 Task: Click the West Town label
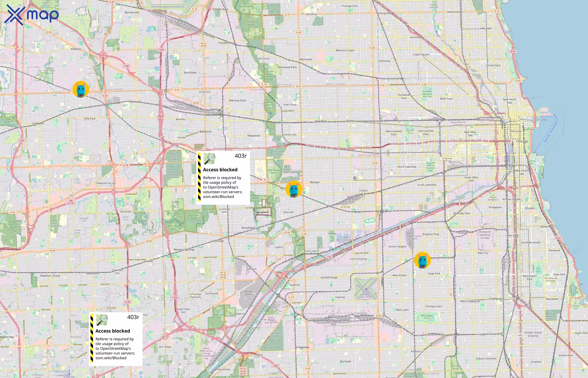tap(446, 99)
